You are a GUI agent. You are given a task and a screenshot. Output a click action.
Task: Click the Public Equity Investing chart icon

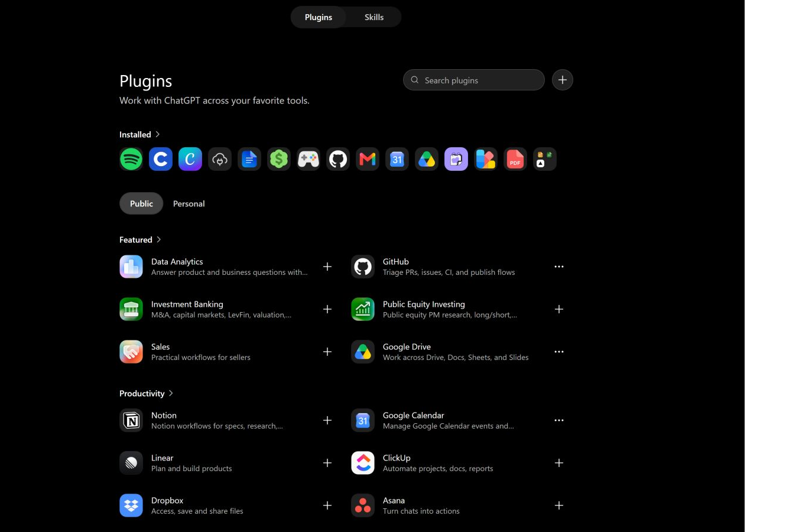click(x=363, y=309)
